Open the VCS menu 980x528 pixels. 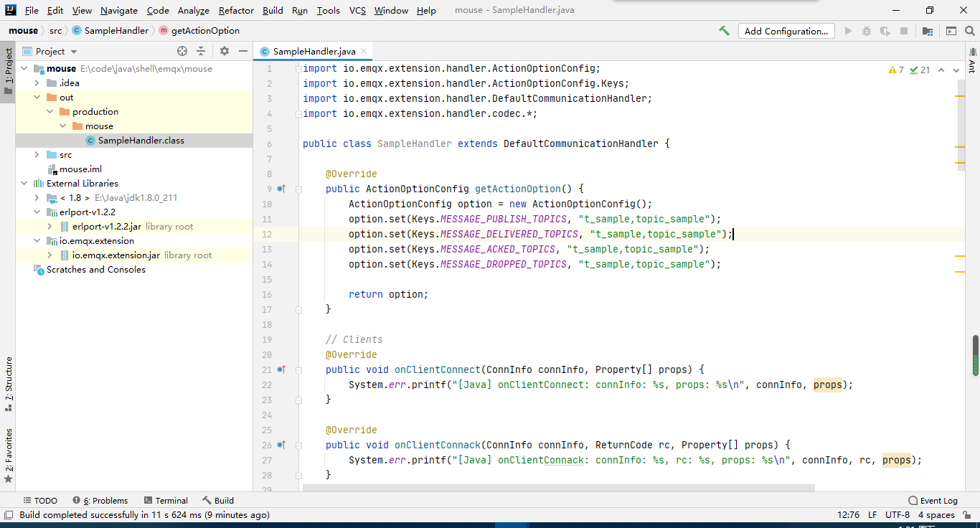[357, 10]
